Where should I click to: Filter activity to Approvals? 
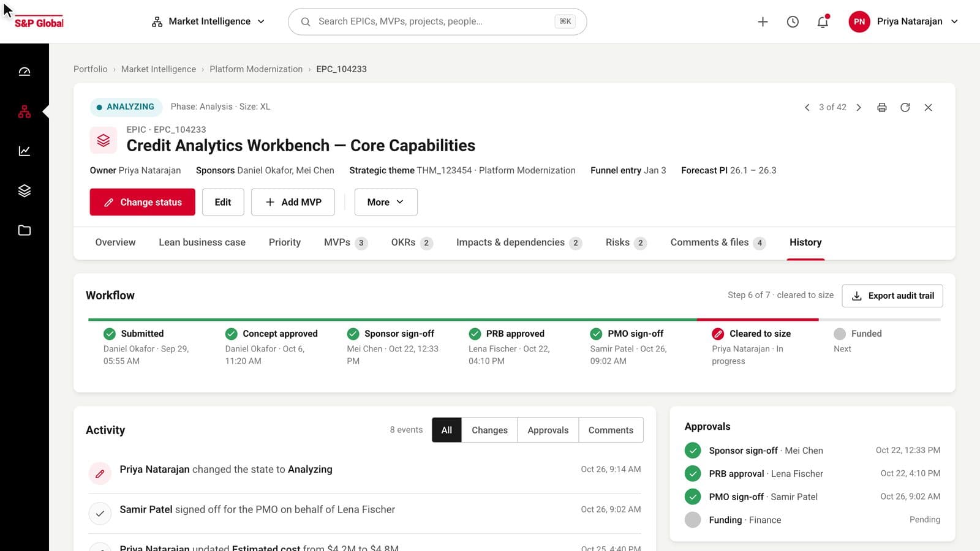548,430
